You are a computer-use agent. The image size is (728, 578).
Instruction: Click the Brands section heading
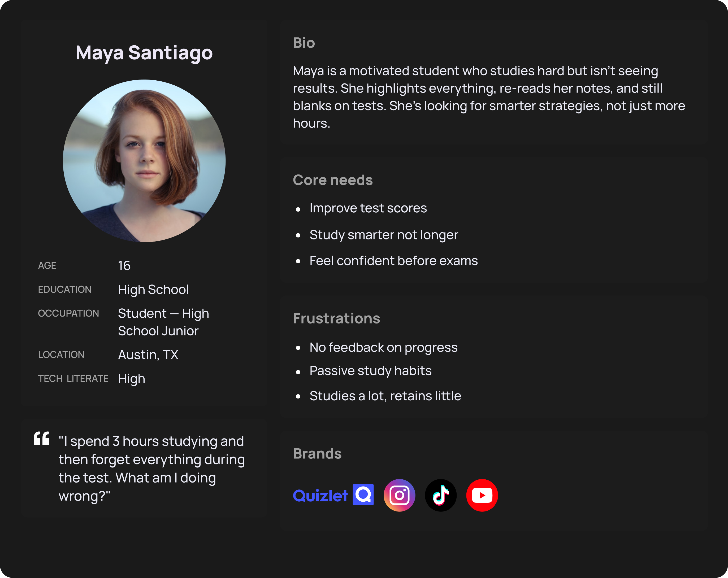[x=317, y=453]
